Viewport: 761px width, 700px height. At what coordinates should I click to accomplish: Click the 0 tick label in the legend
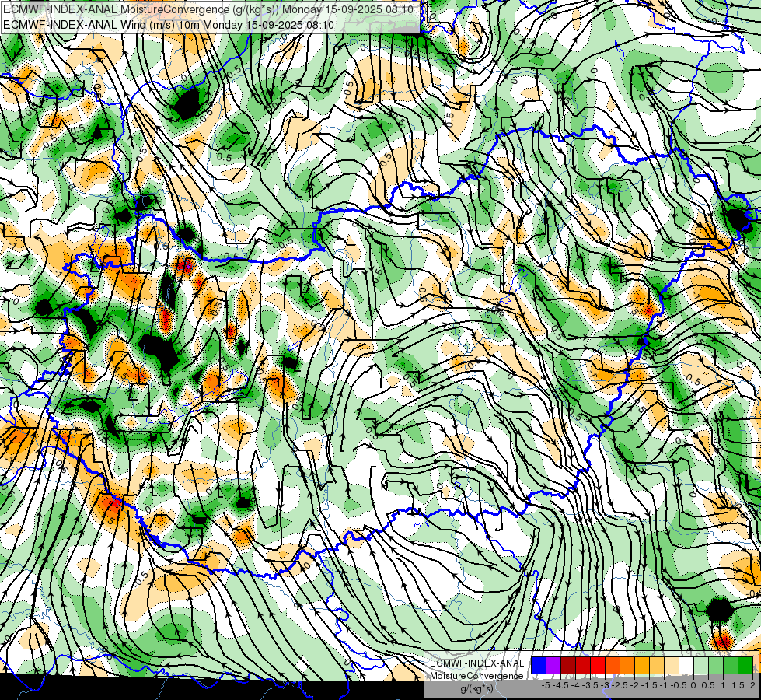(693, 685)
